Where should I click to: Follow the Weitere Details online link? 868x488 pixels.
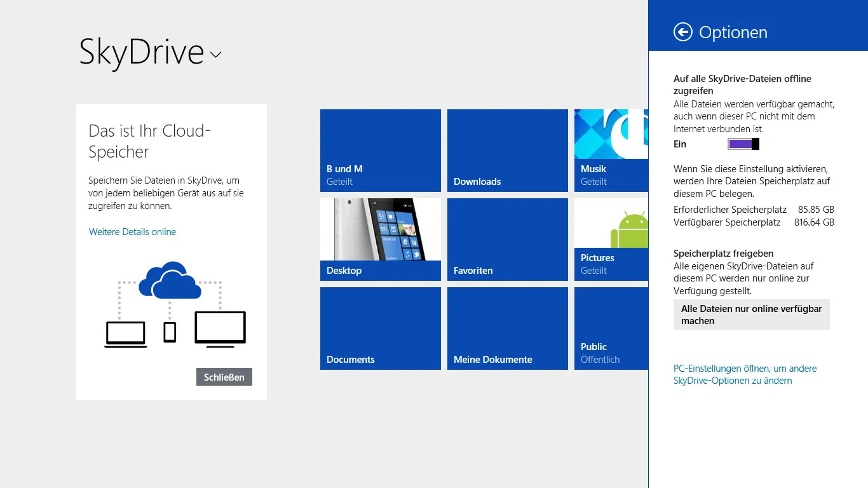coord(132,232)
